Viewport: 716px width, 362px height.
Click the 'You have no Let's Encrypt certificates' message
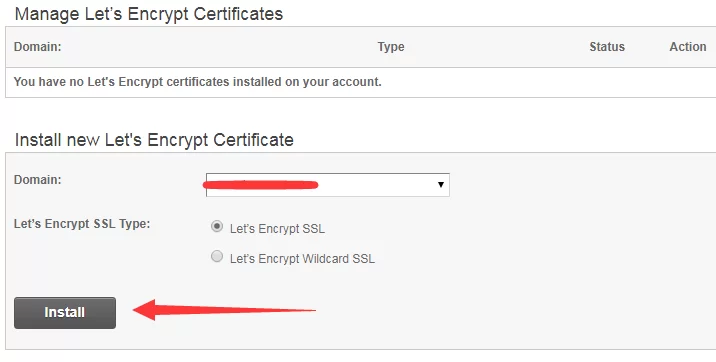tap(197, 82)
